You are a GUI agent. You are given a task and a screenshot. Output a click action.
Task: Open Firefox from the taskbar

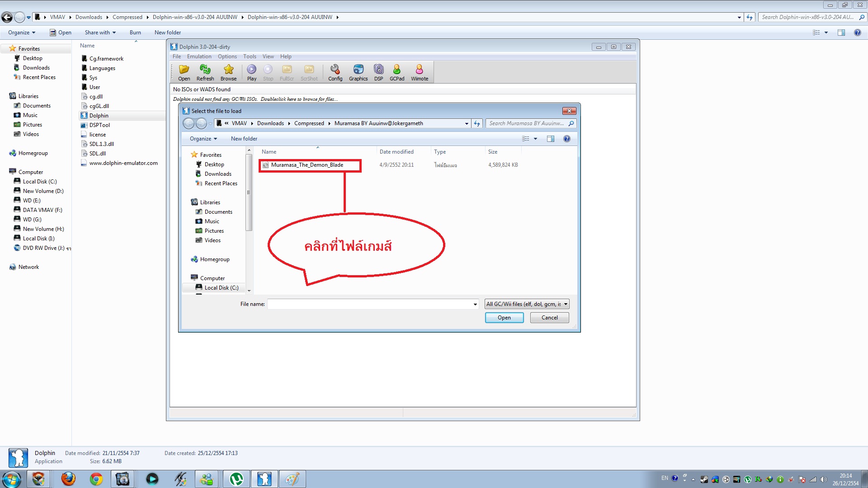click(68, 479)
